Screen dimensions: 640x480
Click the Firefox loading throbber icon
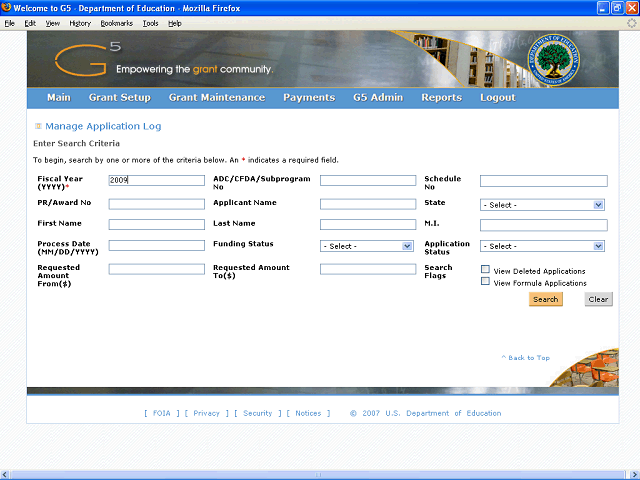pyautogui.click(x=631, y=23)
